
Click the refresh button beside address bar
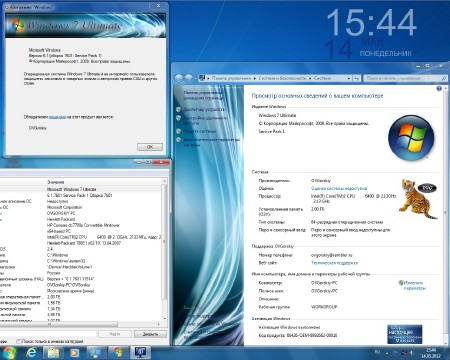coord(357,78)
